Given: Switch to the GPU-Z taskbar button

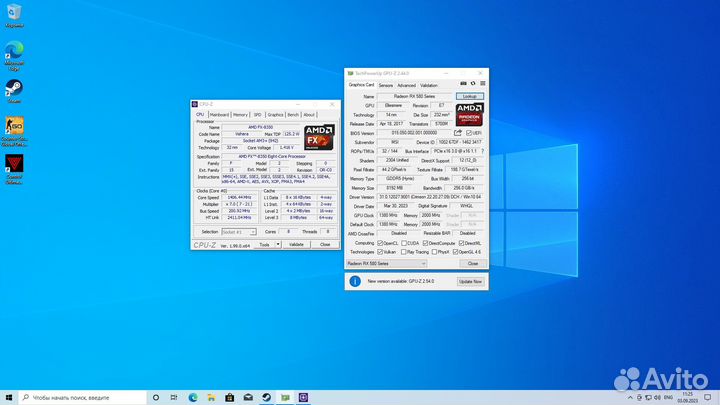Looking at the screenshot, I should [285, 397].
